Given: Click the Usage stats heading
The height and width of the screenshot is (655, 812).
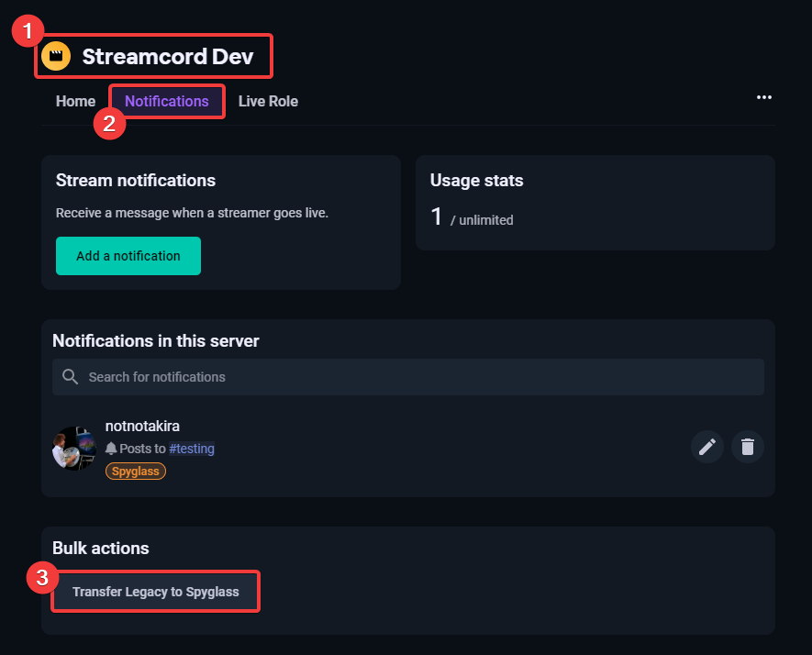Looking at the screenshot, I should pyautogui.click(x=476, y=180).
